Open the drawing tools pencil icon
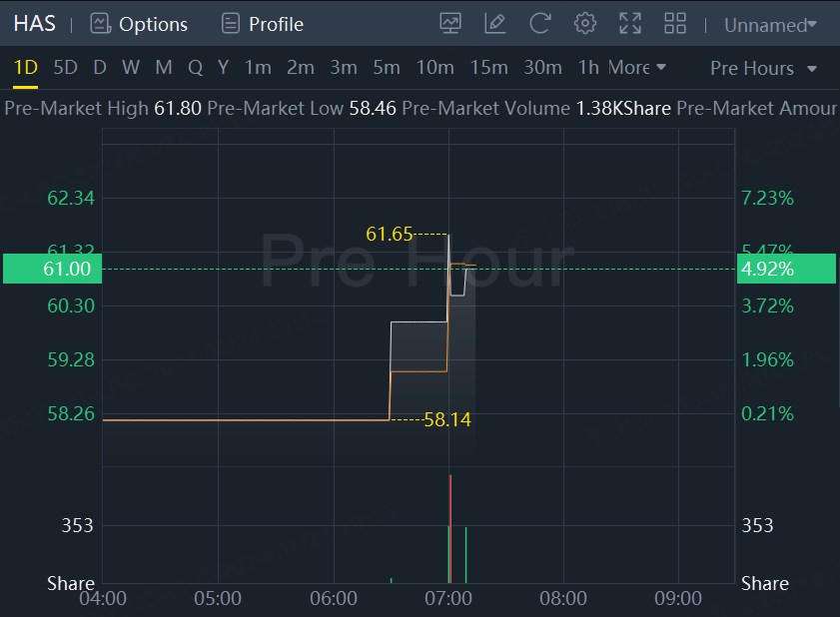The width and height of the screenshot is (840, 617). point(494,24)
